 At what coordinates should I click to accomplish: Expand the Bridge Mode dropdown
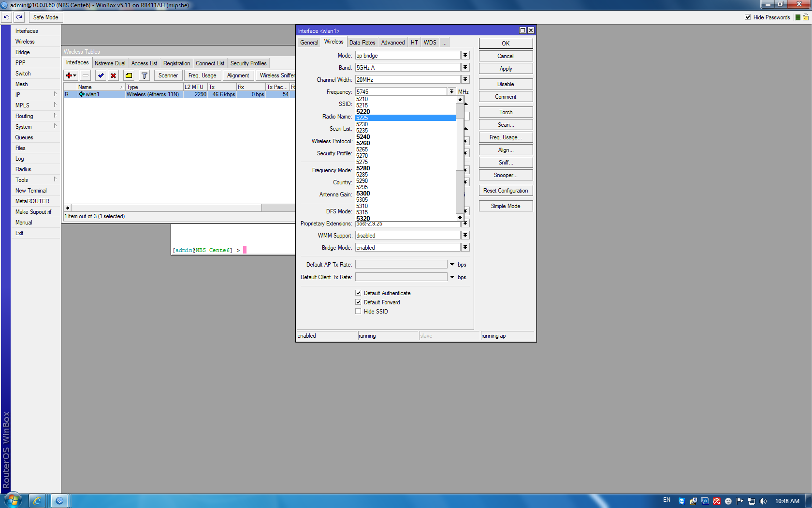pos(465,248)
